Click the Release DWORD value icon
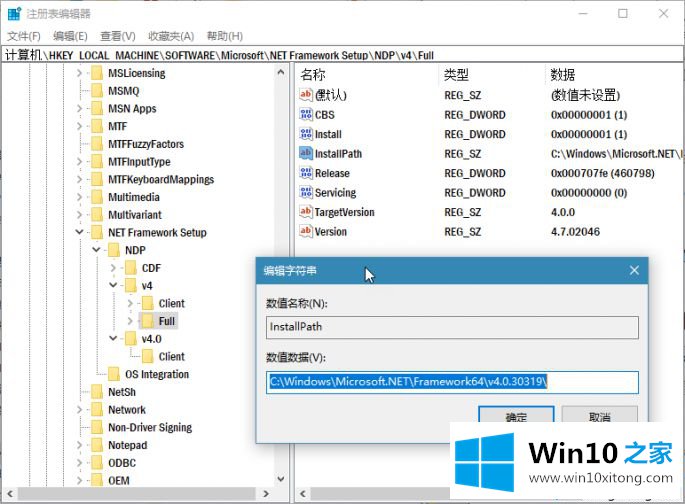 tap(306, 173)
